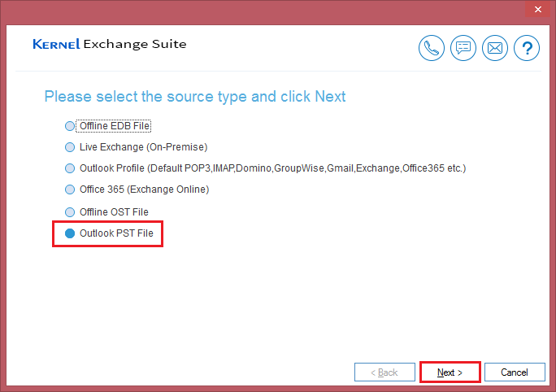
Task: Choose the Offline OST File radio button
Action: 70,212
